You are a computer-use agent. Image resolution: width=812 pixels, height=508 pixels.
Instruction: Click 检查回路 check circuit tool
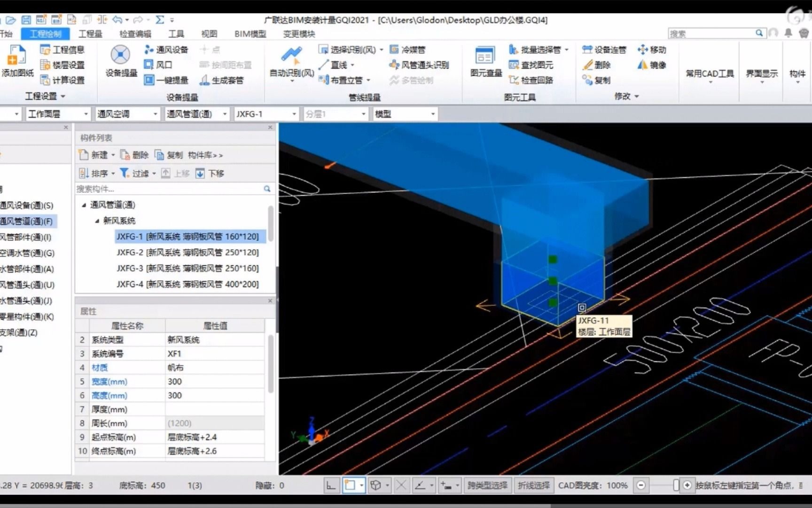531,80
